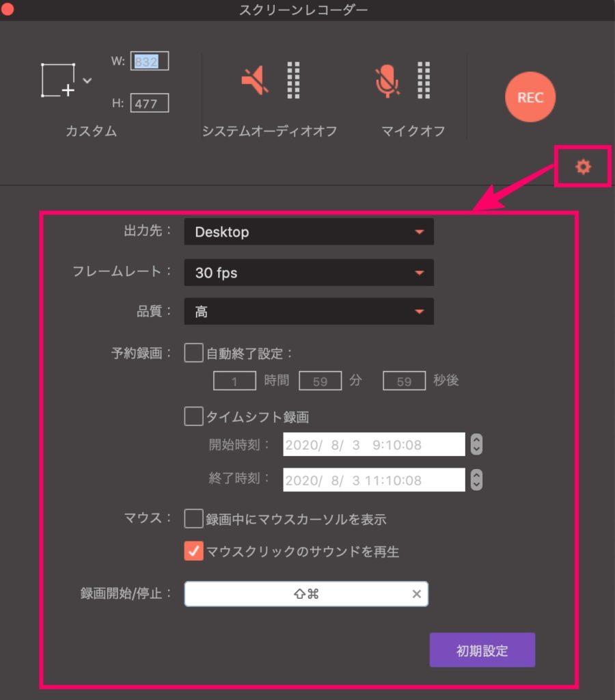Click the width W input field

pyautogui.click(x=150, y=61)
